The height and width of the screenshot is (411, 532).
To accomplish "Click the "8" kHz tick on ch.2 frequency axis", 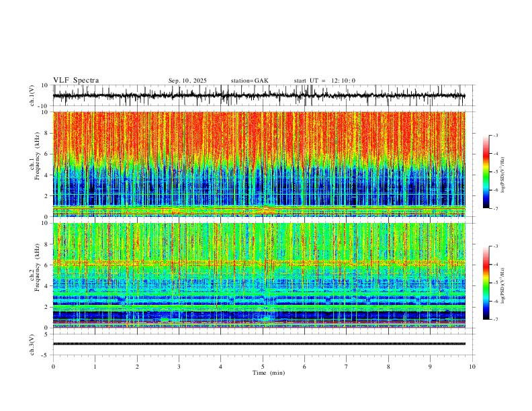I will 47,244.
